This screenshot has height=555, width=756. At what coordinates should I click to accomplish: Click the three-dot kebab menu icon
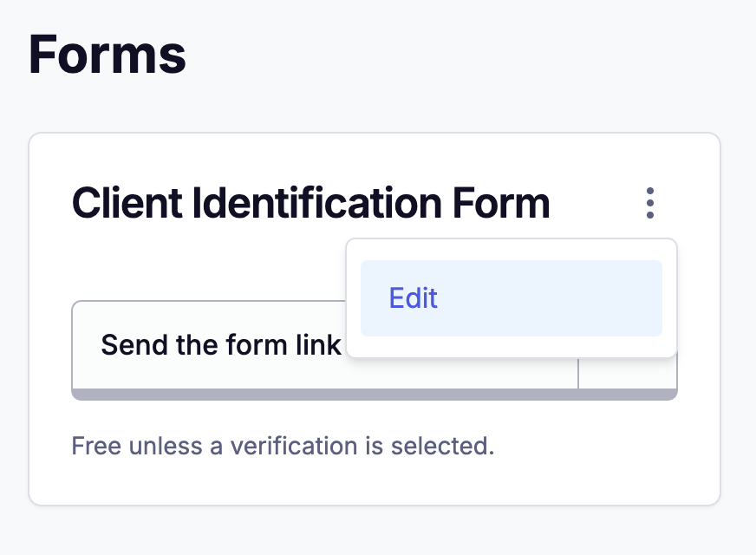649,204
